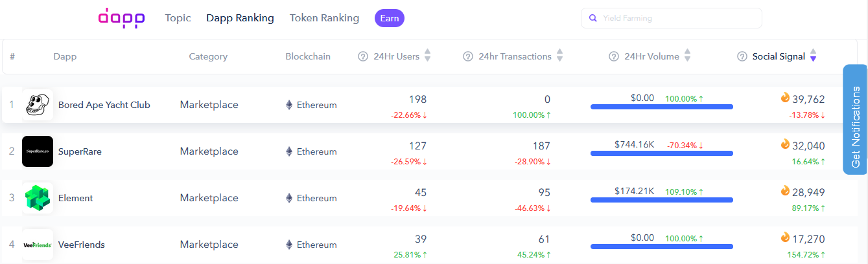This screenshot has width=868, height=264.
Task: Click the search magnifier icon
Action: coord(592,18)
